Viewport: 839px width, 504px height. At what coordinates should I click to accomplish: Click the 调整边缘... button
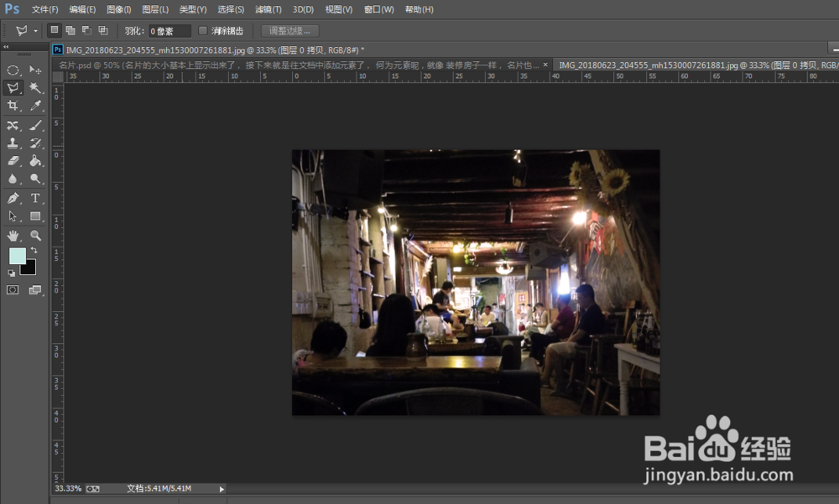pos(289,30)
